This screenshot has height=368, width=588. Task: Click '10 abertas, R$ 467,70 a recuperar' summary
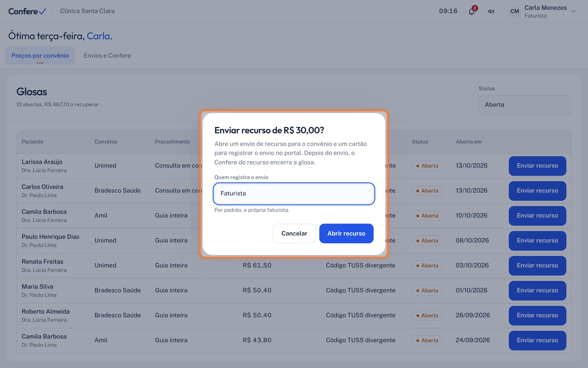(x=58, y=105)
